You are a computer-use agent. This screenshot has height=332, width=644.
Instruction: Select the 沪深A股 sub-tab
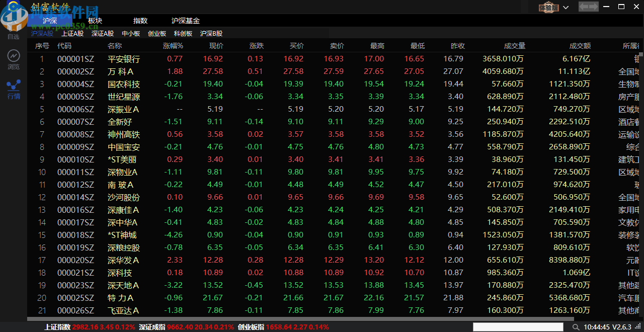pos(42,34)
